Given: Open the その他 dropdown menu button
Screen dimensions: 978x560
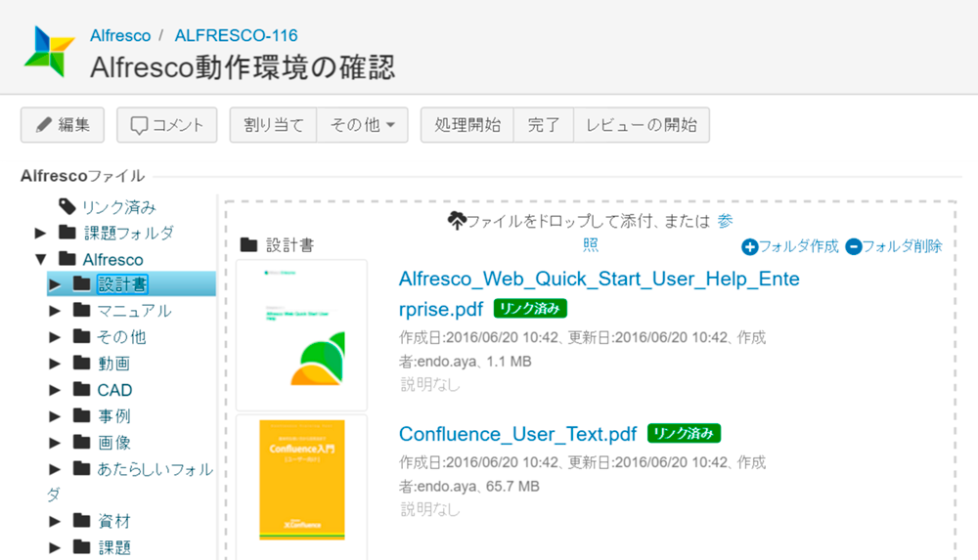Looking at the screenshot, I should coord(363,125).
